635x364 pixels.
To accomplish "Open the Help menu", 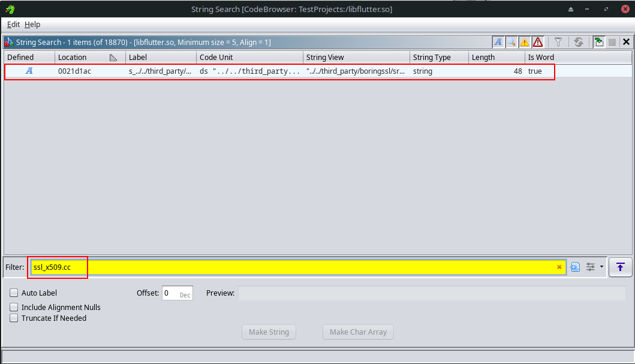I will [32, 25].
